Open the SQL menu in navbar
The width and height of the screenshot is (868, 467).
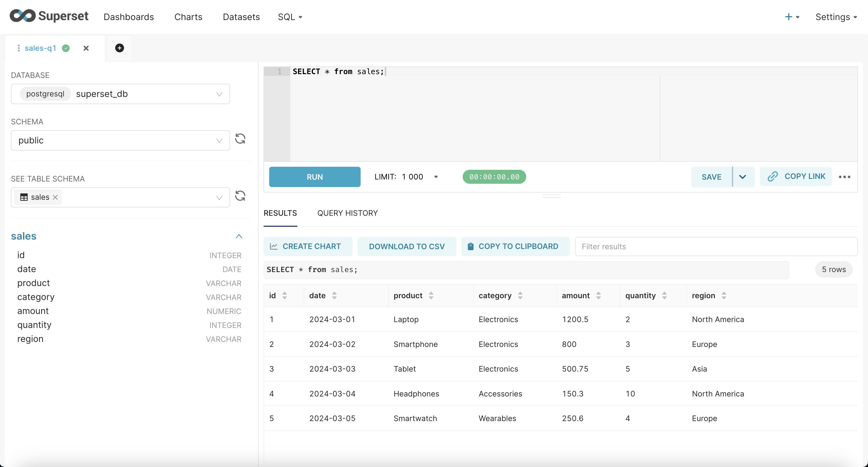point(290,17)
